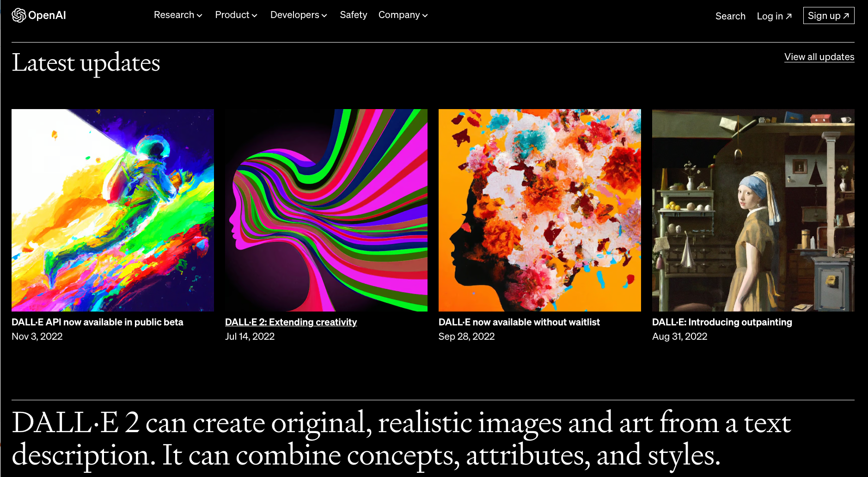Open the colorful astronaut painting thumbnail
Image resolution: width=868 pixels, height=477 pixels.
coord(113,210)
